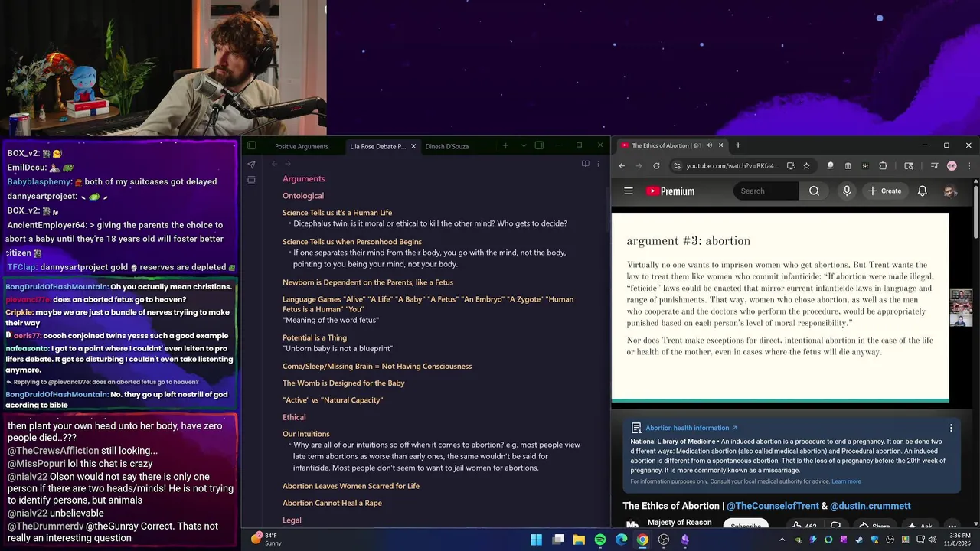Close the Ethics of Abortion Chrome tab
The width and height of the screenshot is (980, 551).
[x=720, y=145]
